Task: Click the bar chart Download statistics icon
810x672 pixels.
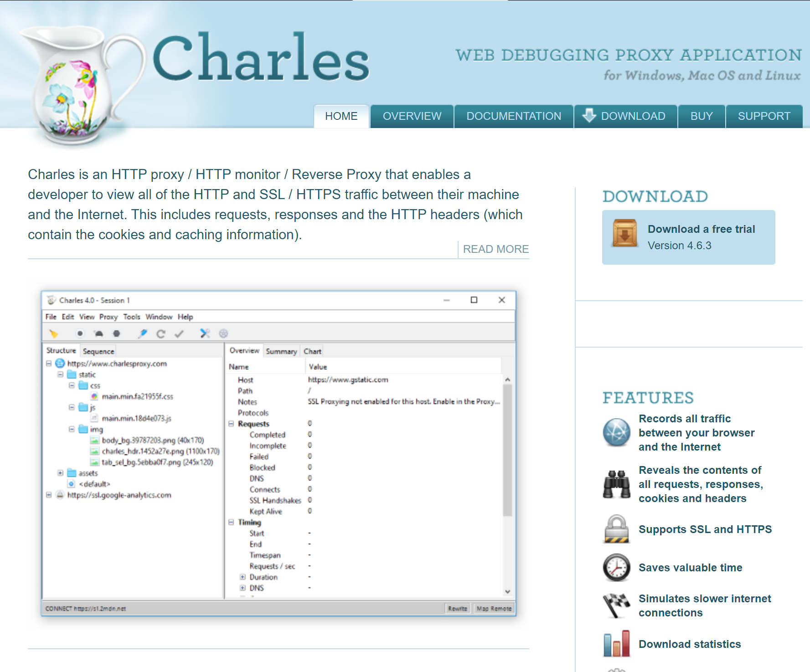Action: coord(616,643)
